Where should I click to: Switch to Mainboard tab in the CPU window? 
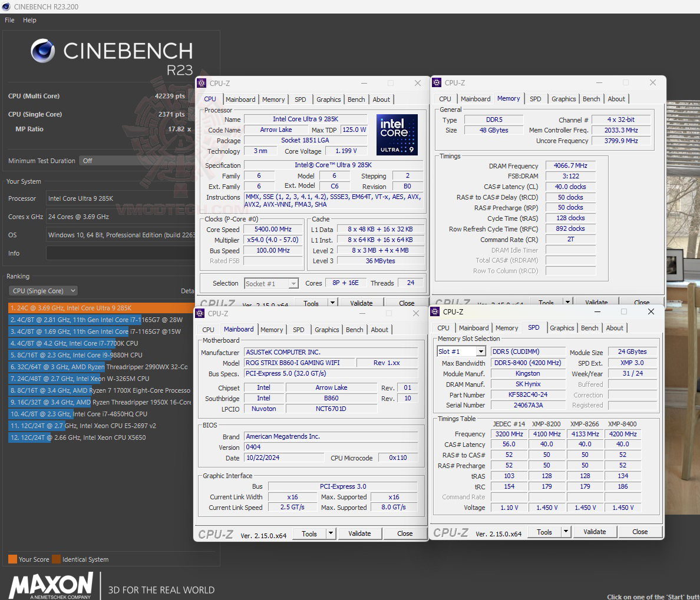click(x=240, y=100)
